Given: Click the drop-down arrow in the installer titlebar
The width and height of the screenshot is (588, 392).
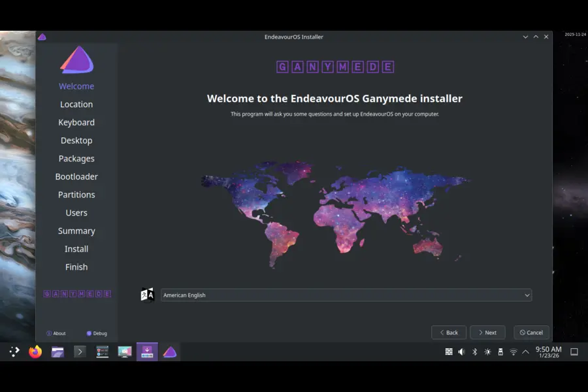Looking at the screenshot, I should (x=525, y=37).
